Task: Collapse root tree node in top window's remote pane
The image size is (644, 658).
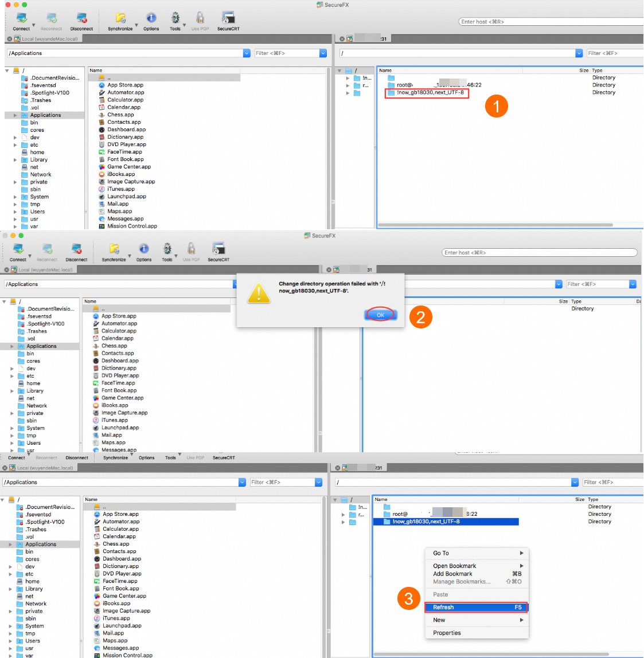Action: coord(339,70)
